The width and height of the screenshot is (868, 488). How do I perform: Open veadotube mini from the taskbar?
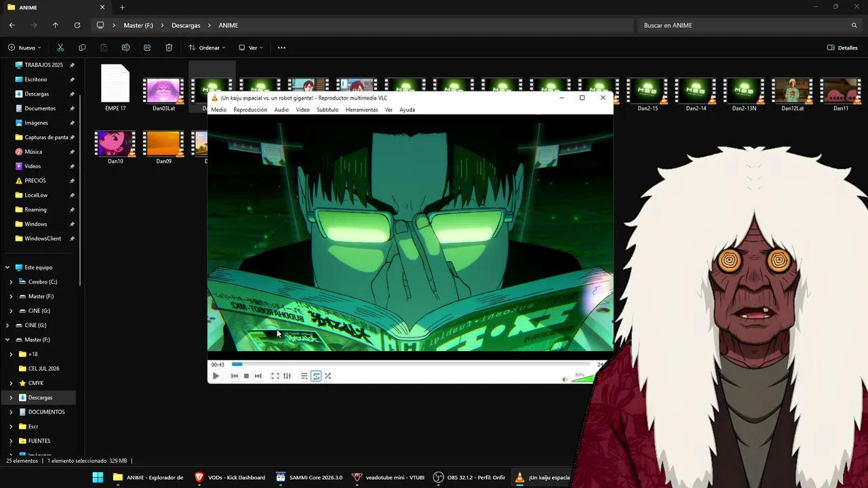click(389, 477)
